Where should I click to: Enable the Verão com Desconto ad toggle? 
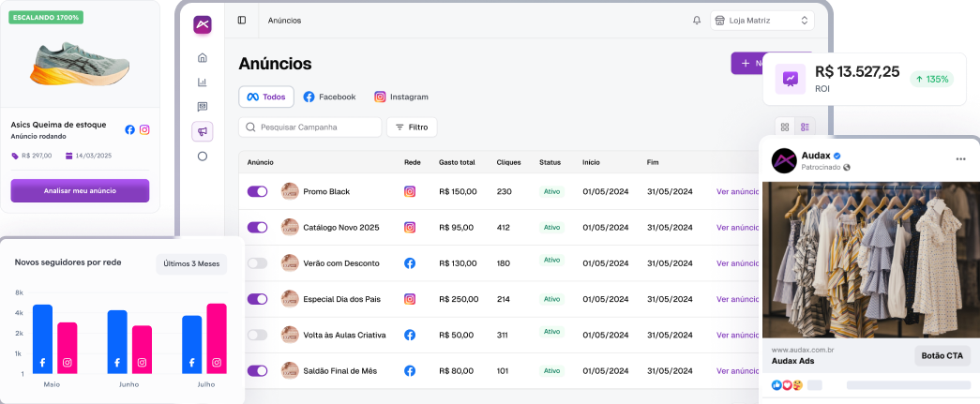click(x=257, y=263)
